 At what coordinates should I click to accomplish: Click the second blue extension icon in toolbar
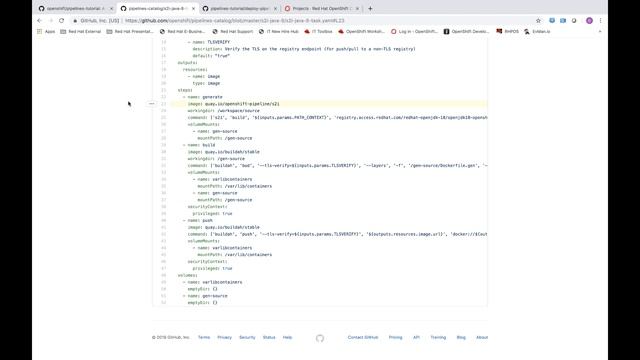pyautogui.click(x=563, y=20)
